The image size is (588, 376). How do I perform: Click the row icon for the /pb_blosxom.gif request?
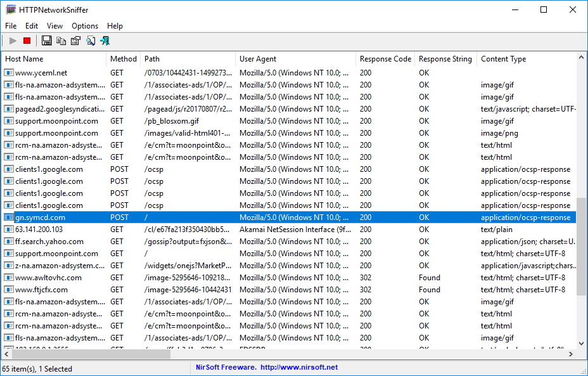[9, 121]
